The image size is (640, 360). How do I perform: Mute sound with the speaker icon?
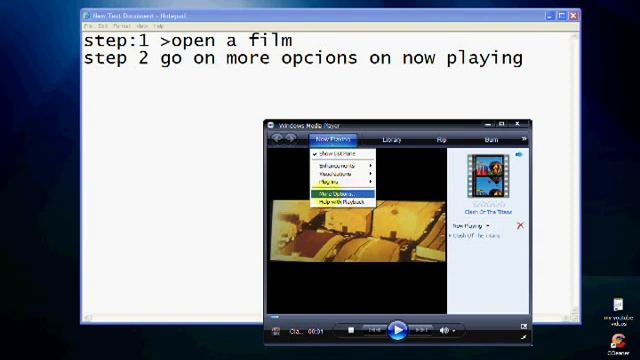tap(444, 330)
